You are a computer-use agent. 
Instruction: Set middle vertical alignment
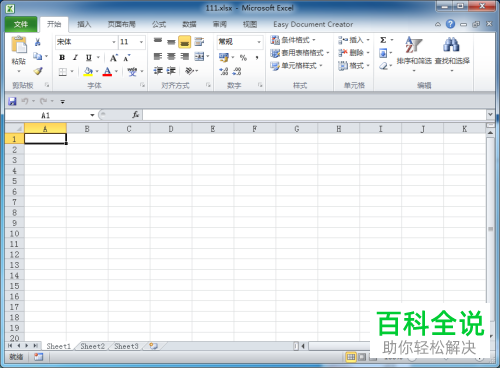(171, 42)
